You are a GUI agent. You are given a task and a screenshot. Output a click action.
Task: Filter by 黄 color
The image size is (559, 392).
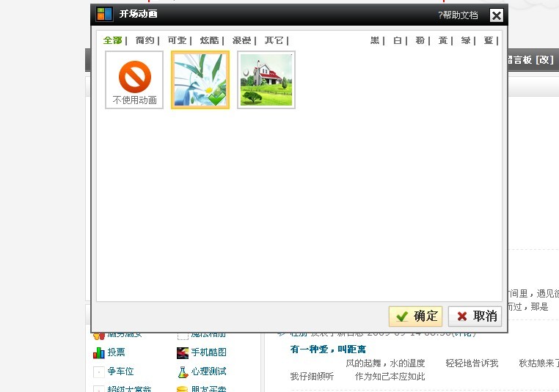(443, 40)
